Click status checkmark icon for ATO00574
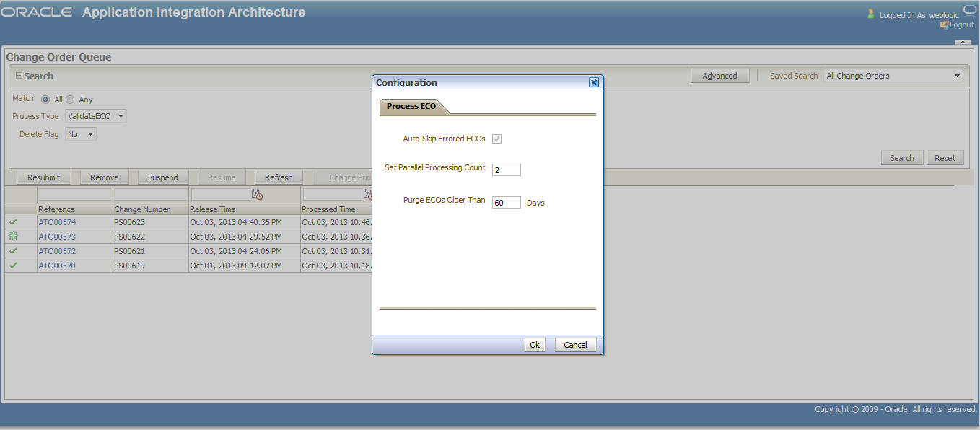Screen dimensions: 980x430 13,222
